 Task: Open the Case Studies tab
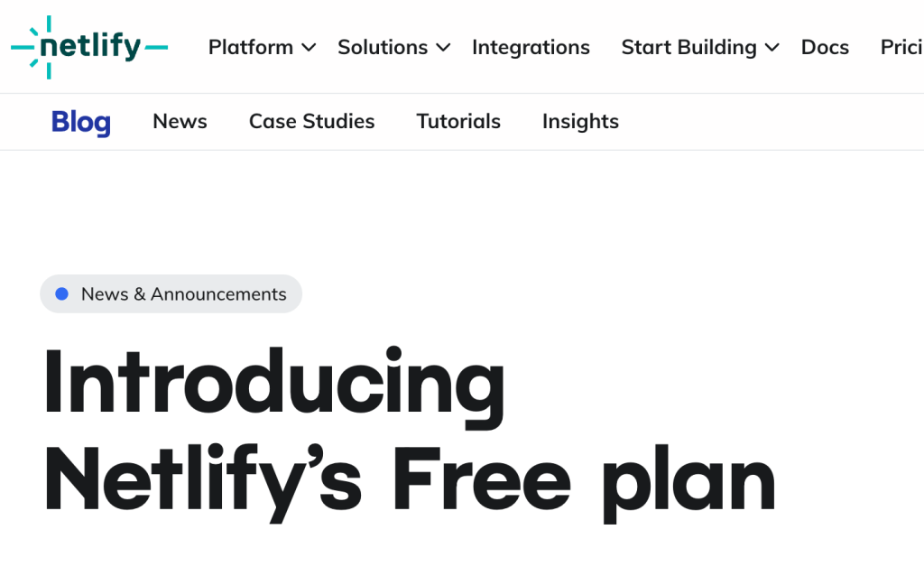pos(311,121)
